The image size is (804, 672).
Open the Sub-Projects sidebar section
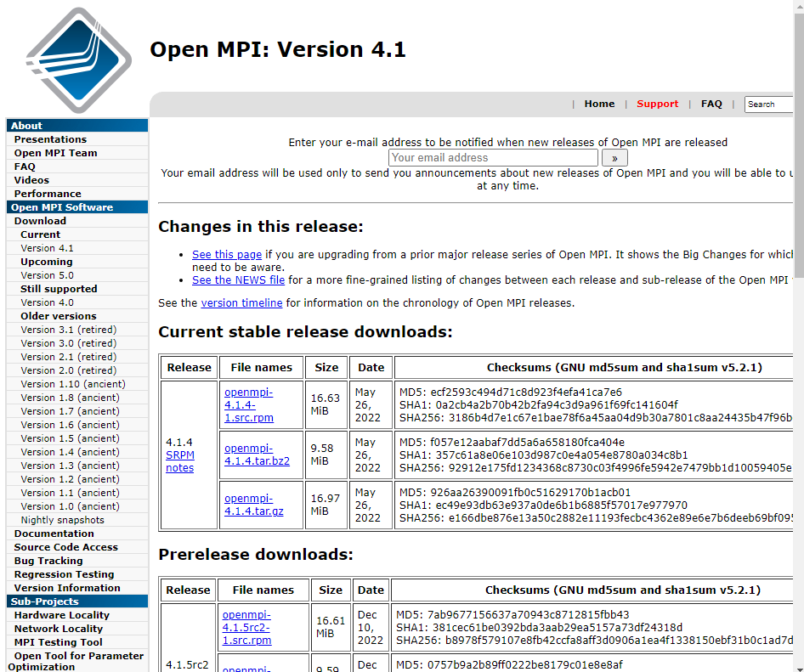tap(77, 601)
